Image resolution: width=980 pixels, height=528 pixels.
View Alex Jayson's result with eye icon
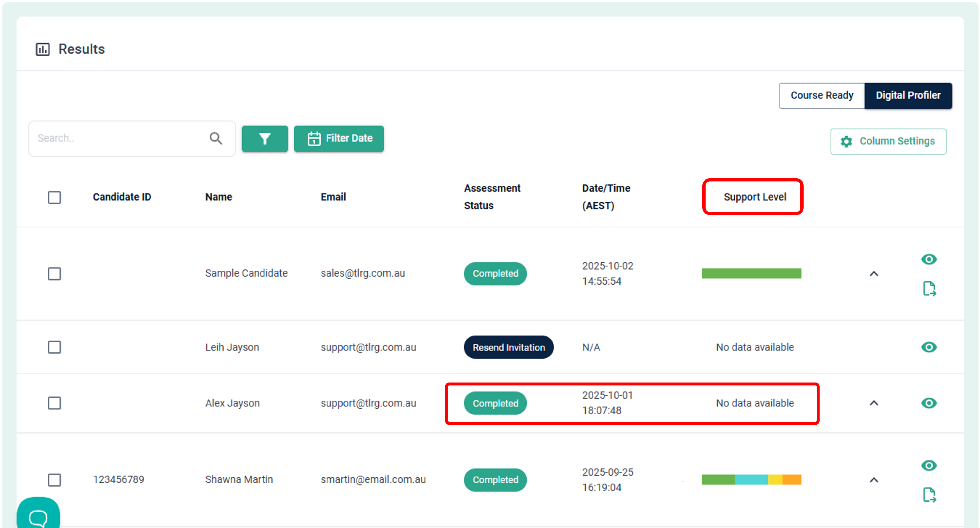(928, 403)
